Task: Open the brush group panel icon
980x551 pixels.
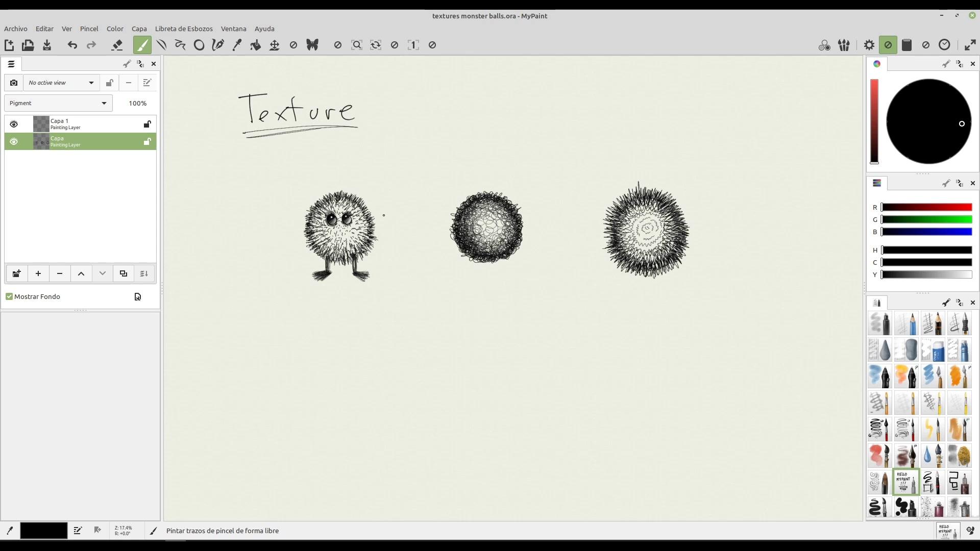Action: 844,45
